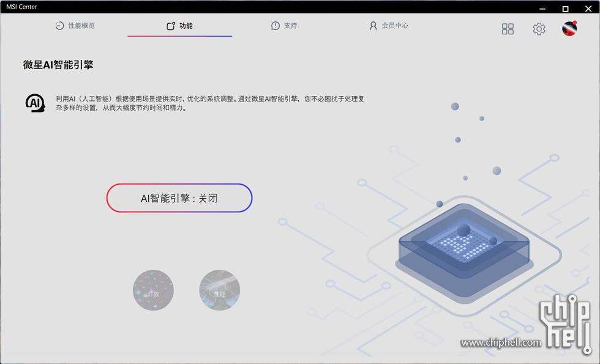Click the MSI Center window title
This screenshot has width=600, height=364.
[22, 7]
